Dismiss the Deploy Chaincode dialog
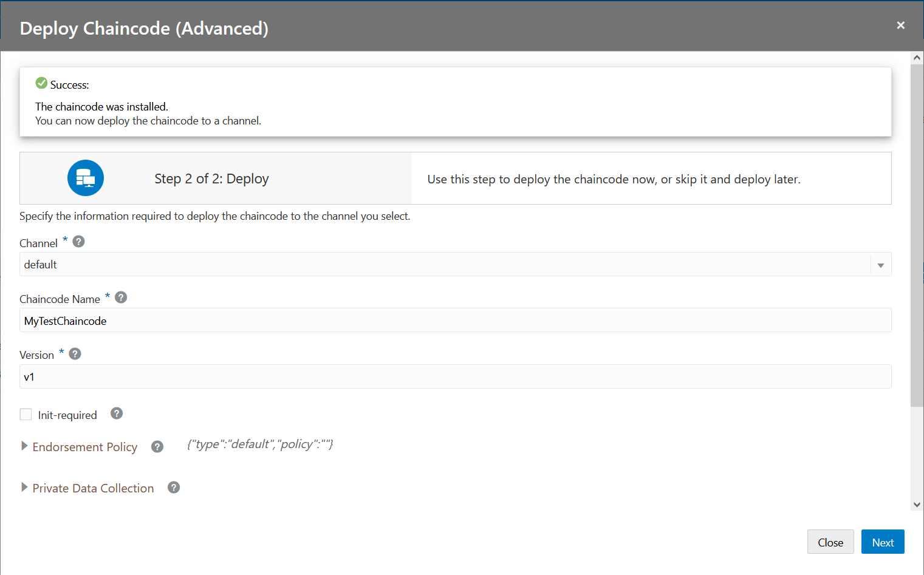The width and height of the screenshot is (924, 575). [x=901, y=25]
